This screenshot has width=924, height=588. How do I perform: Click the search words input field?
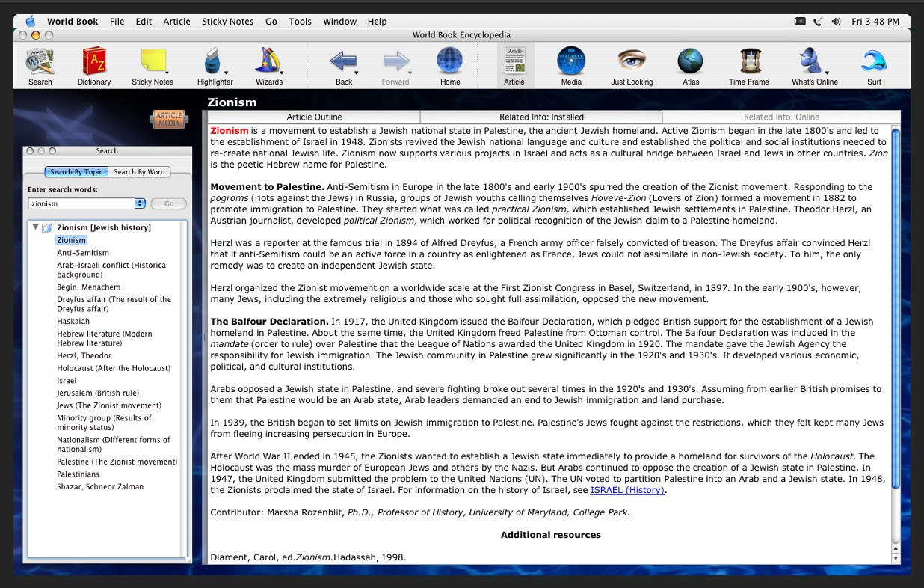[x=81, y=203]
